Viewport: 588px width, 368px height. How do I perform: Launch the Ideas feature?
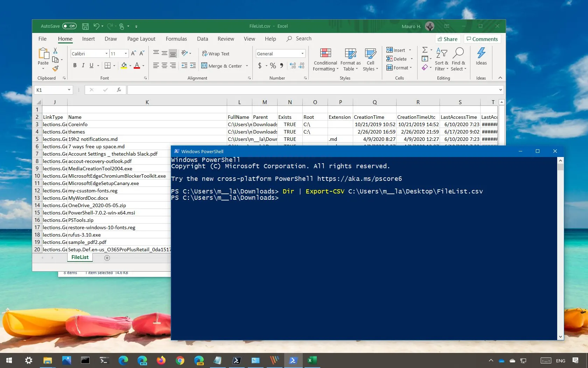481,58
